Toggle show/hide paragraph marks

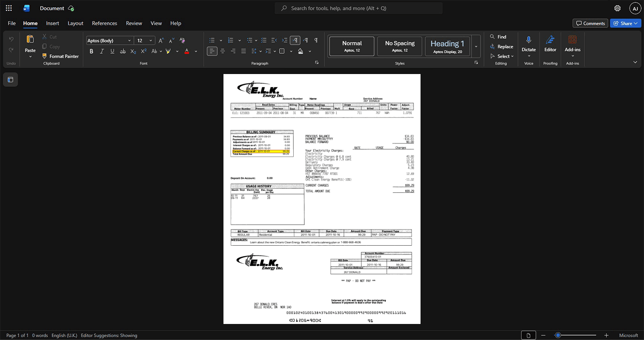316,41
